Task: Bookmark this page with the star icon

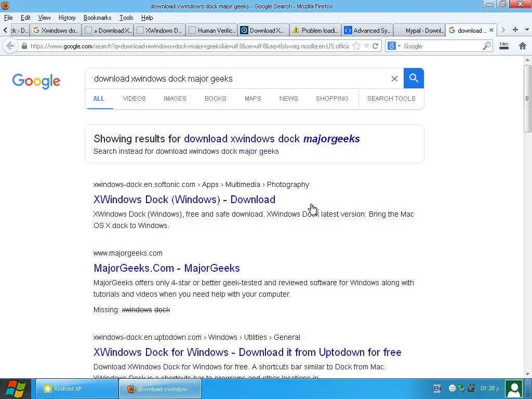Action: click(x=356, y=46)
